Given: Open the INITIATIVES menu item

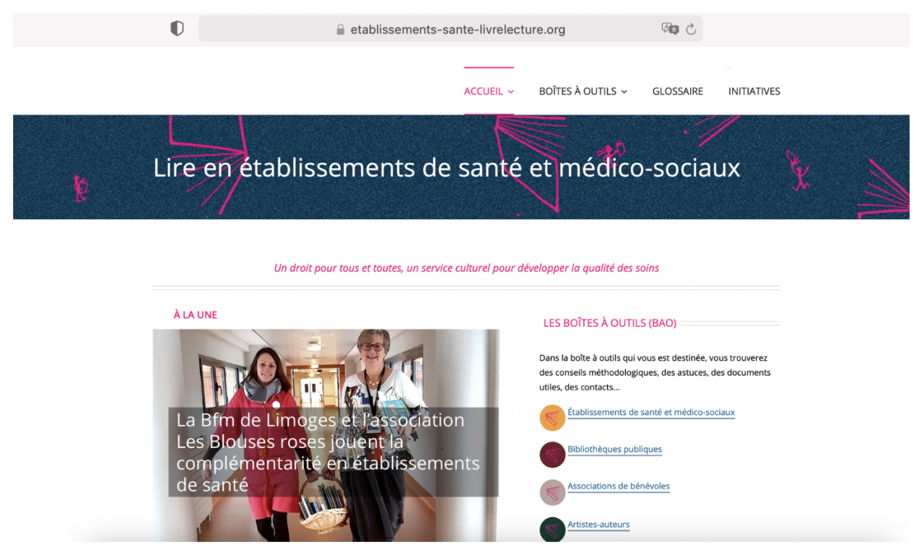Looking at the screenshot, I should [x=754, y=91].
